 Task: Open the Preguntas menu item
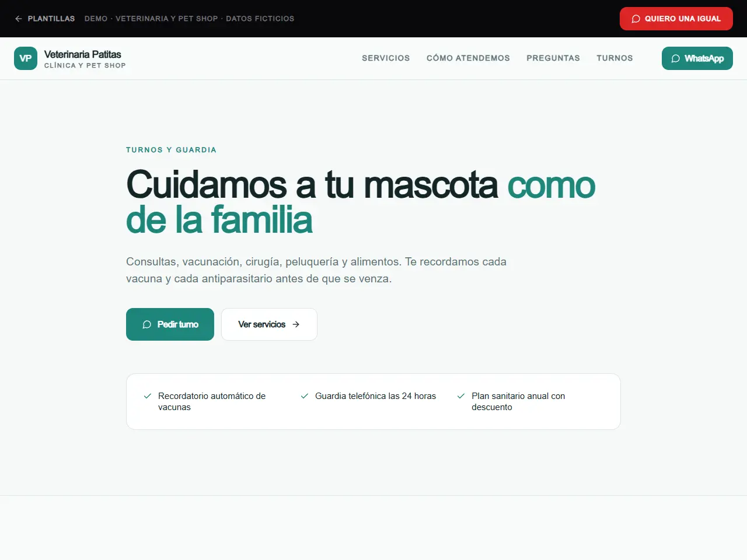click(x=553, y=58)
